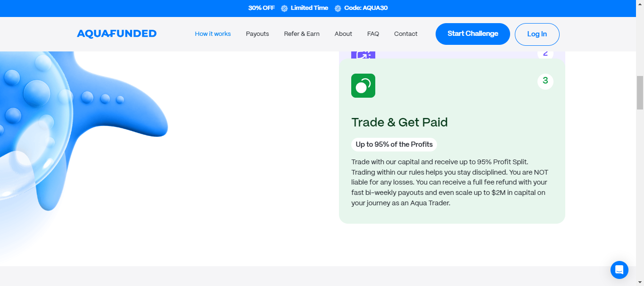Open the live chat bubble widget
Viewport: 644px width, 286px height.
[619, 269]
